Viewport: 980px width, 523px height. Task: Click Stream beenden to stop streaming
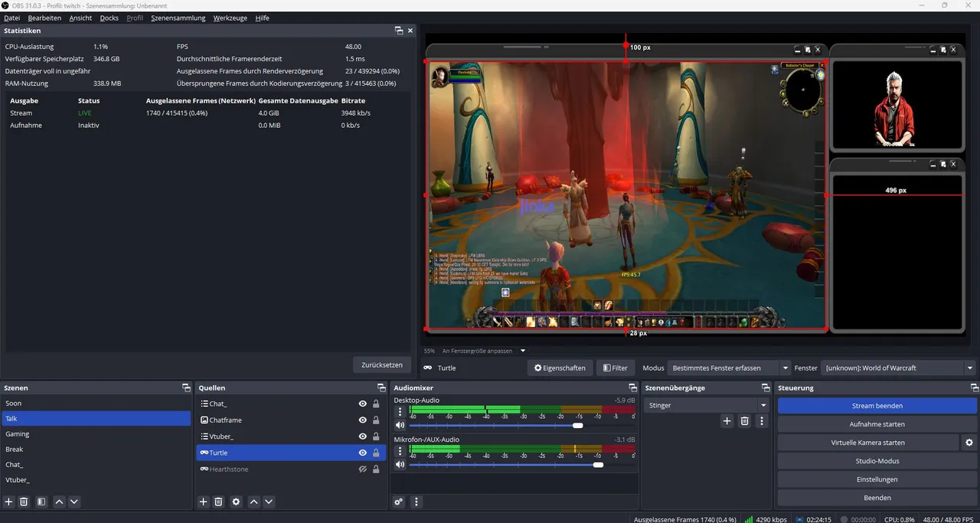877,406
